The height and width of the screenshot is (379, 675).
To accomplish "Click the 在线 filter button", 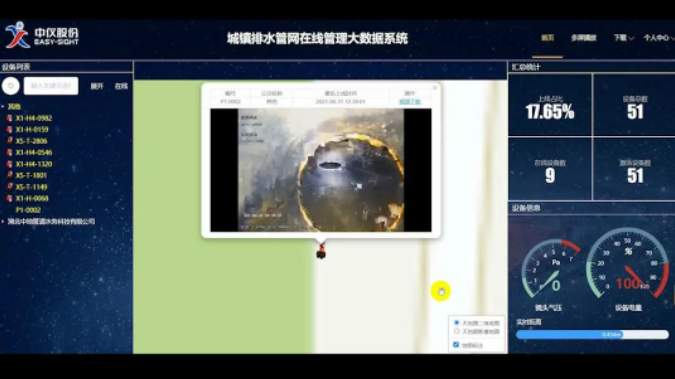I will 121,86.
